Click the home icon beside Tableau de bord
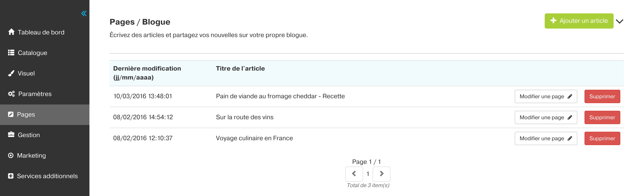644x196 pixels. pos(11,32)
